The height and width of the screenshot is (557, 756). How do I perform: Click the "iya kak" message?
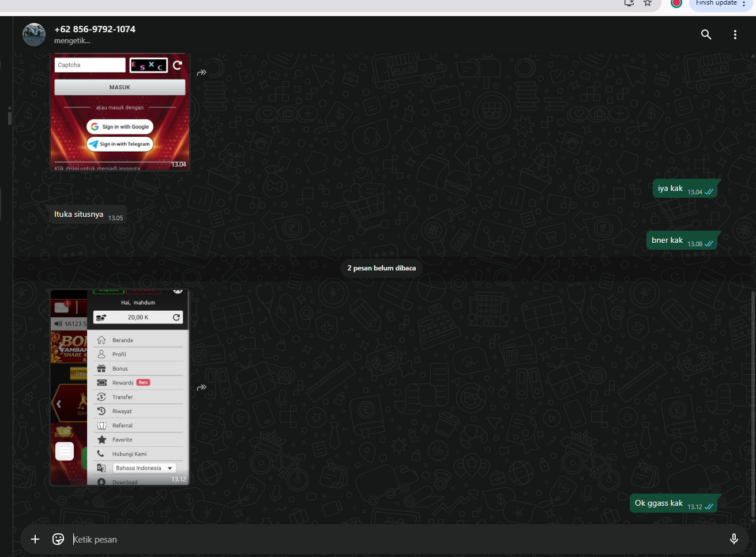(685, 189)
